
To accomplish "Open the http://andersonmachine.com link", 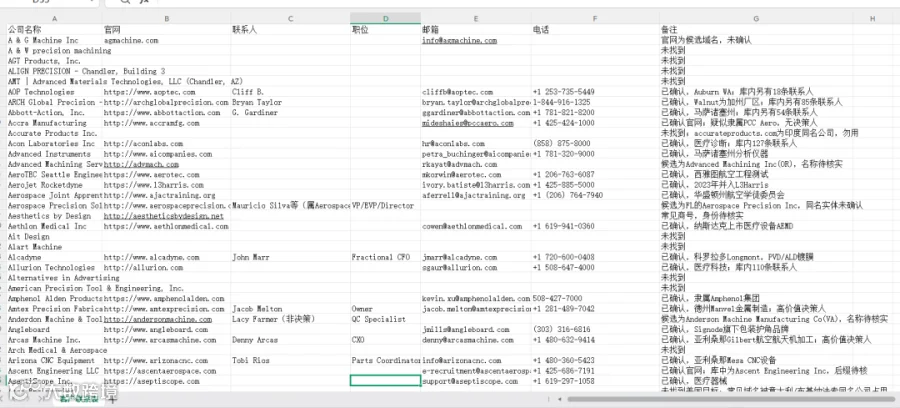I will pos(158,319).
